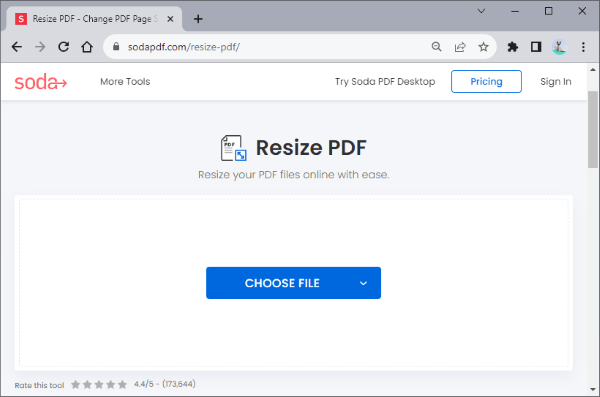Open a new browser tab
The image size is (600, 397).
(x=198, y=19)
